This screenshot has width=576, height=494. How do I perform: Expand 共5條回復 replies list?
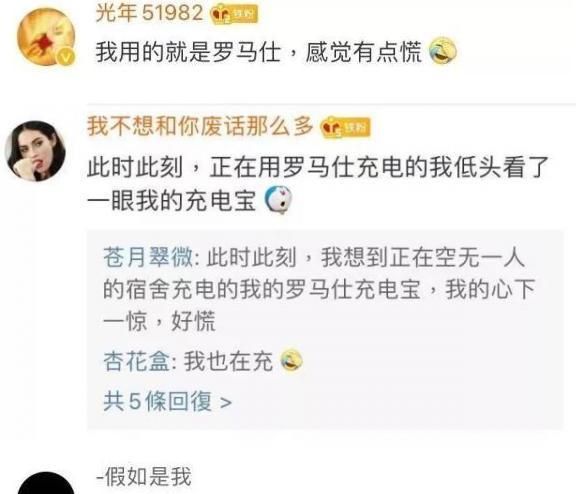pos(168,401)
